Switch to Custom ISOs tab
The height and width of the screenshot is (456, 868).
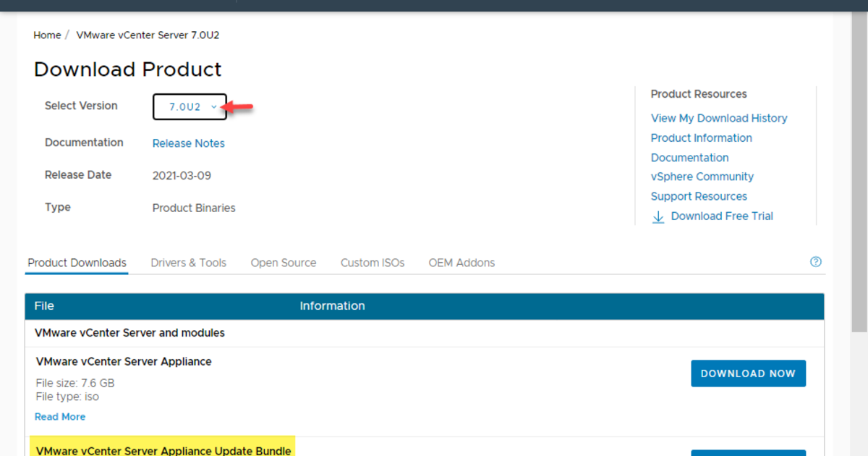373,263
